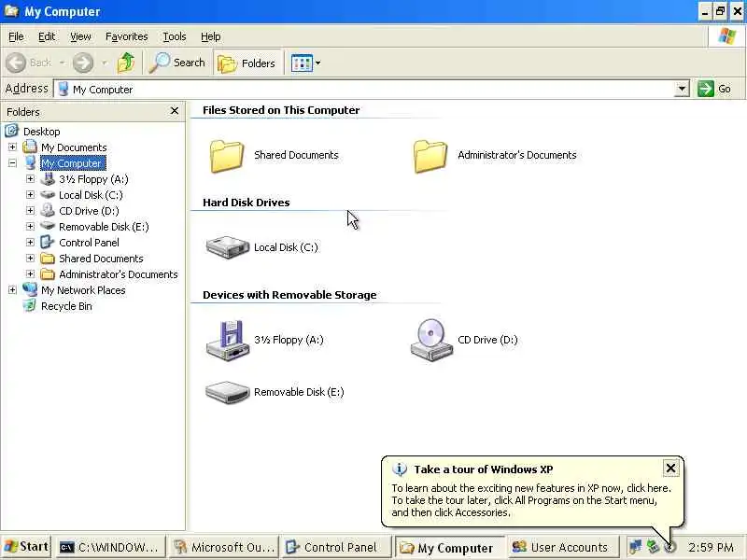Select My Documents icon in tree
The image size is (747, 560).
click(30, 147)
